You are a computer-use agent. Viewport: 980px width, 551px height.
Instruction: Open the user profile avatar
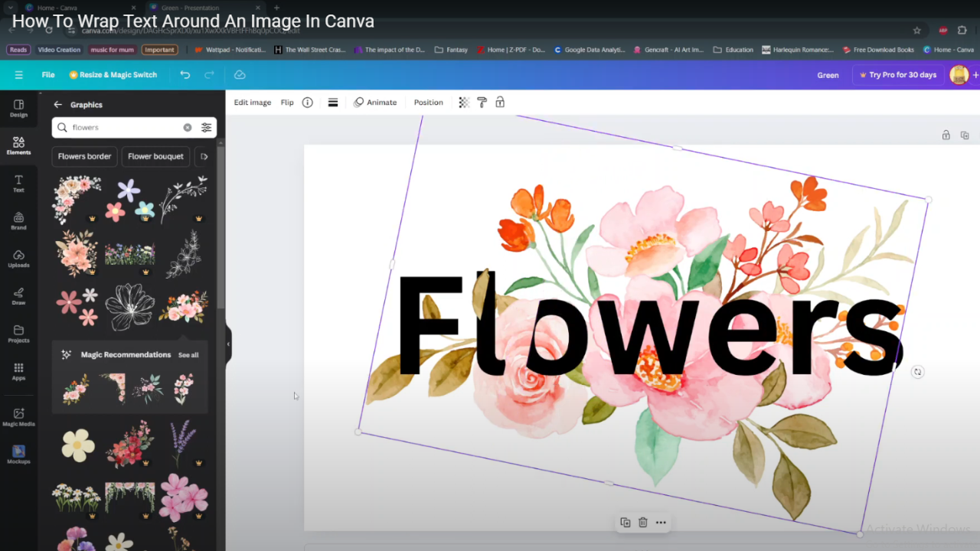tap(959, 75)
